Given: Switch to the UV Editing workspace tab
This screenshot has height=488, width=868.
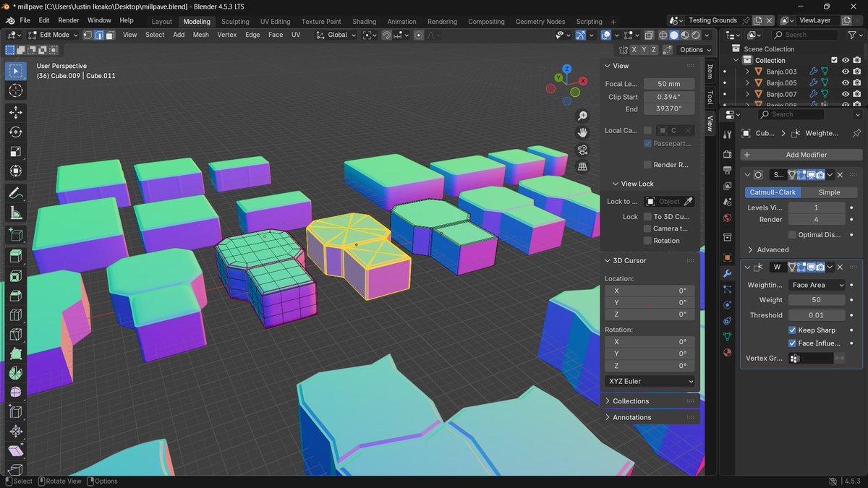Looking at the screenshot, I should 275,22.
